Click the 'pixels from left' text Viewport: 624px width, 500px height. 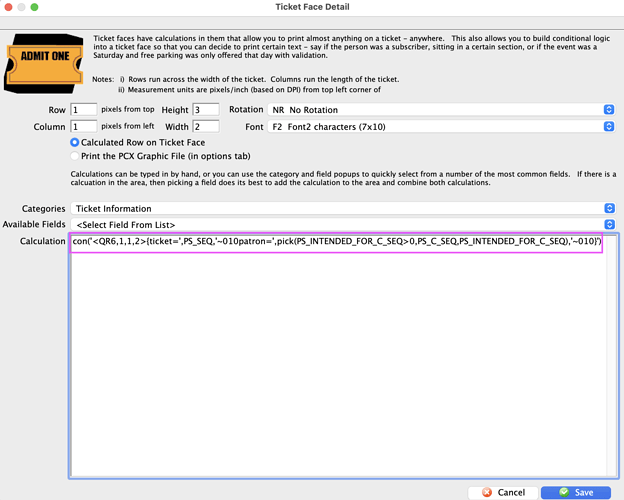(128, 126)
